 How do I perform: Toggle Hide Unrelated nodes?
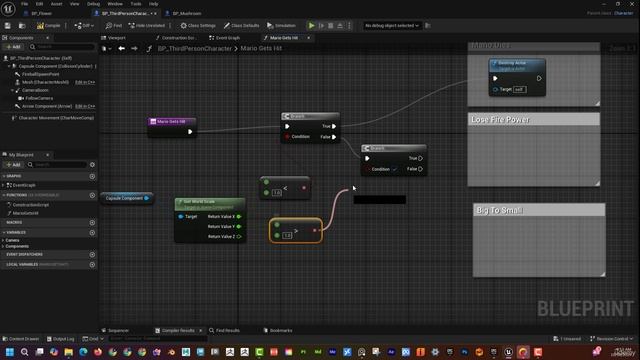147,26
